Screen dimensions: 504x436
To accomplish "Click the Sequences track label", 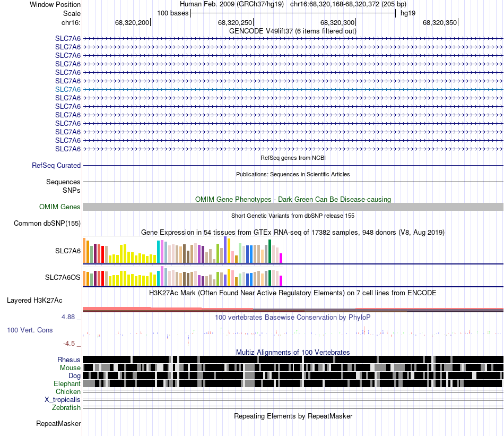I will coord(63,182).
